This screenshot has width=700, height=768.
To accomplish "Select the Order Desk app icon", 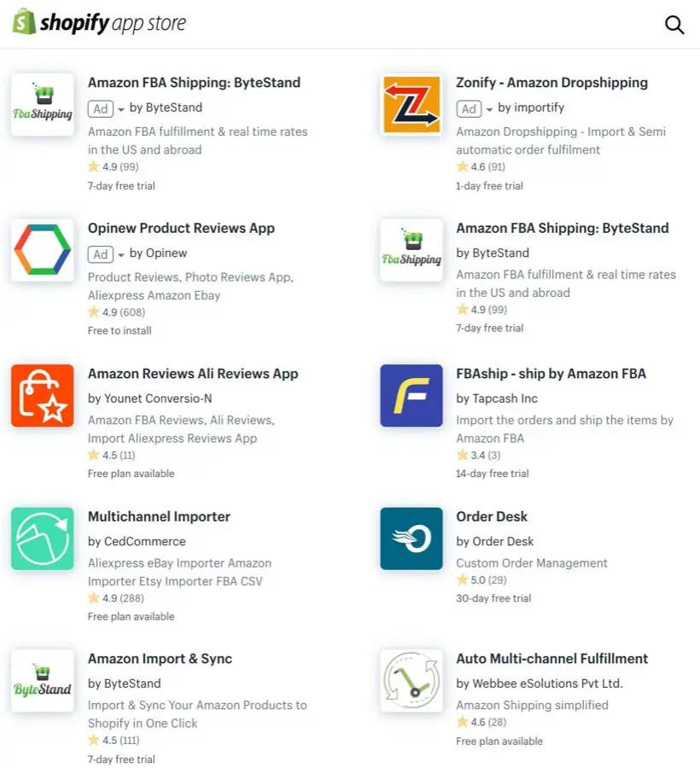I will [411, 538].
